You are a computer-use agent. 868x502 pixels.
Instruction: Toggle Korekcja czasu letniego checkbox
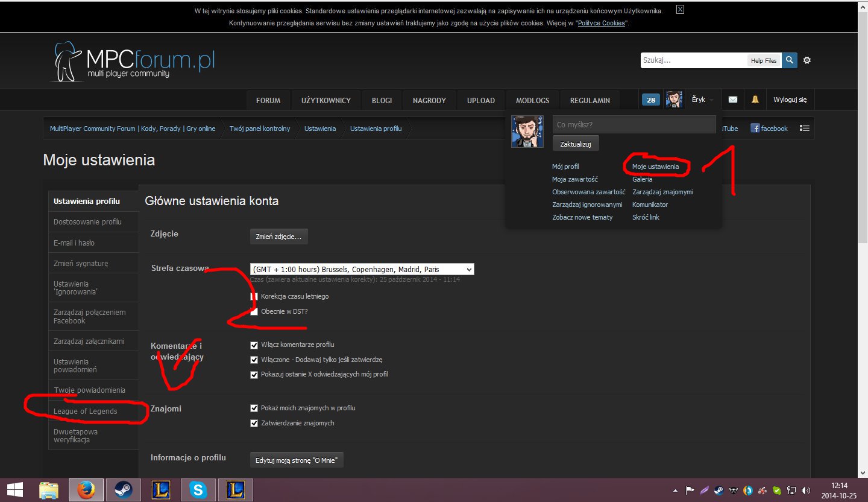pos(254,297)
